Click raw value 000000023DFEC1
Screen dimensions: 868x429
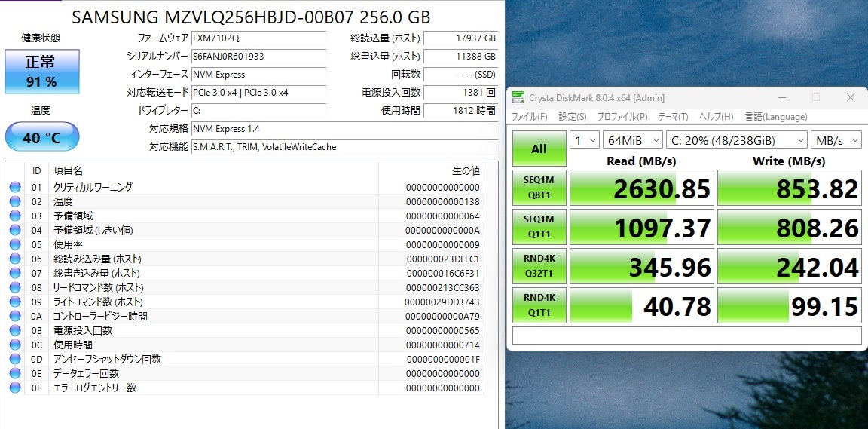443,259
